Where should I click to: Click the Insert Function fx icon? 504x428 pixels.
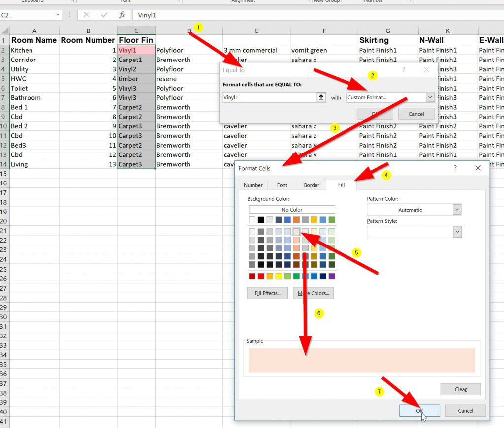(122, 15)
